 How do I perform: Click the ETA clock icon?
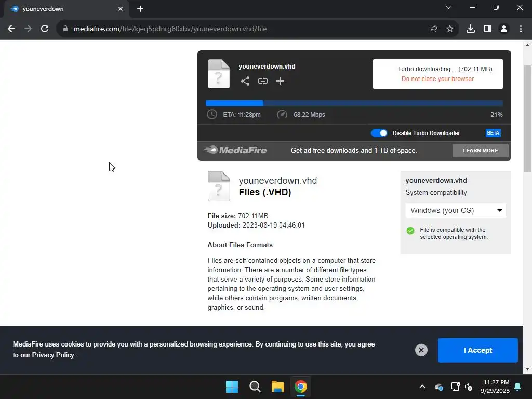(x=212, y=114)
